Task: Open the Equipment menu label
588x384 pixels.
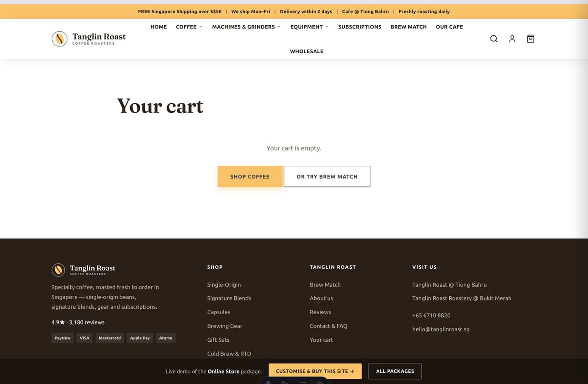Action: point(306,27)
